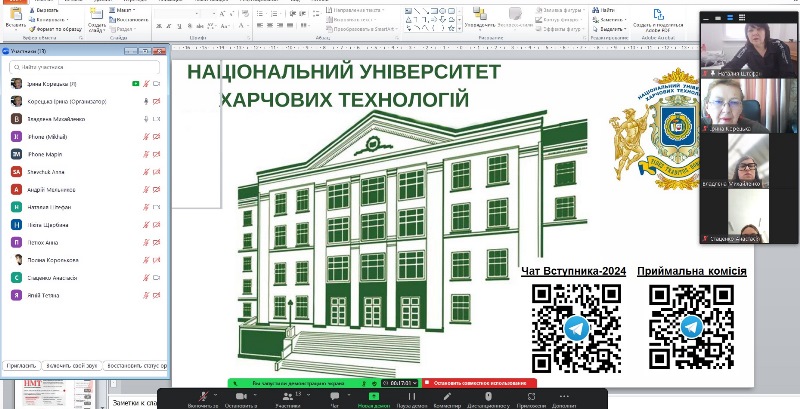Expand the Layout (Макет) dropdown in ribbon
This screenshot has width=800, height=409.
click(134, 10)
